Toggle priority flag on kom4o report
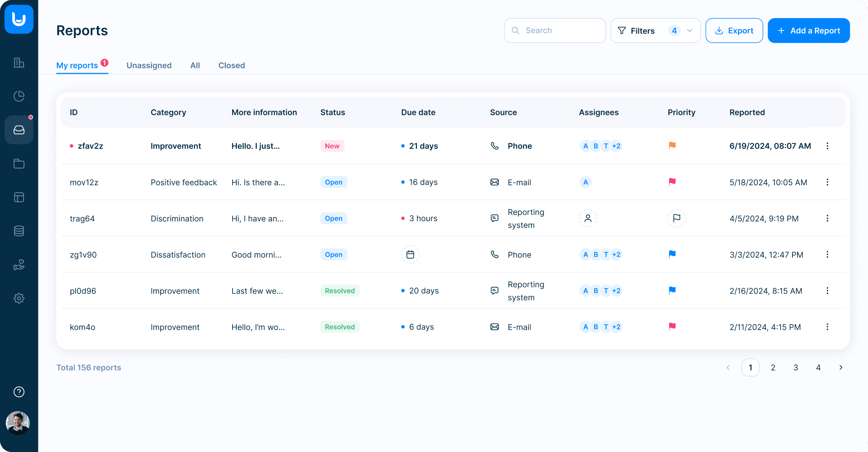This screenshot has width=868, height=452. click(x=672, y=327)
